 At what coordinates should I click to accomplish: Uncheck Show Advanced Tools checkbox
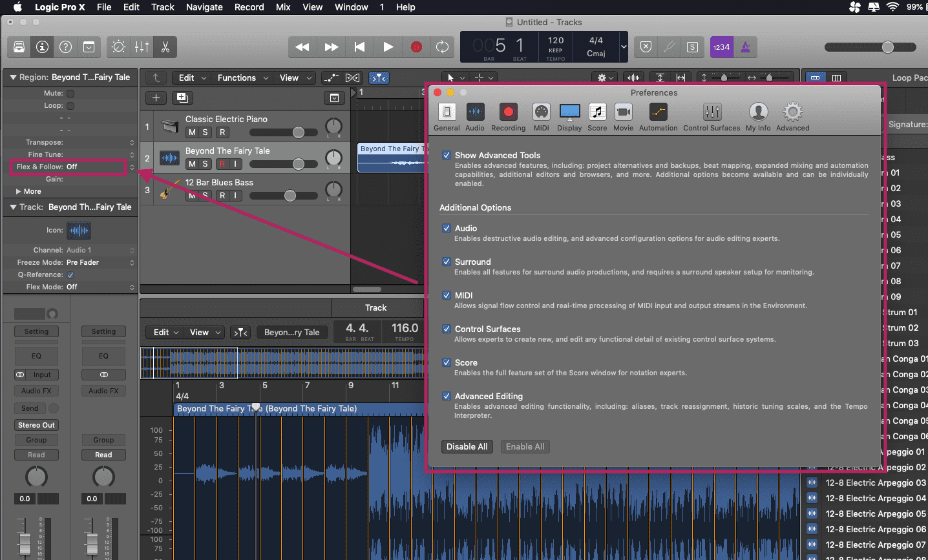click(x=447, y=155)
